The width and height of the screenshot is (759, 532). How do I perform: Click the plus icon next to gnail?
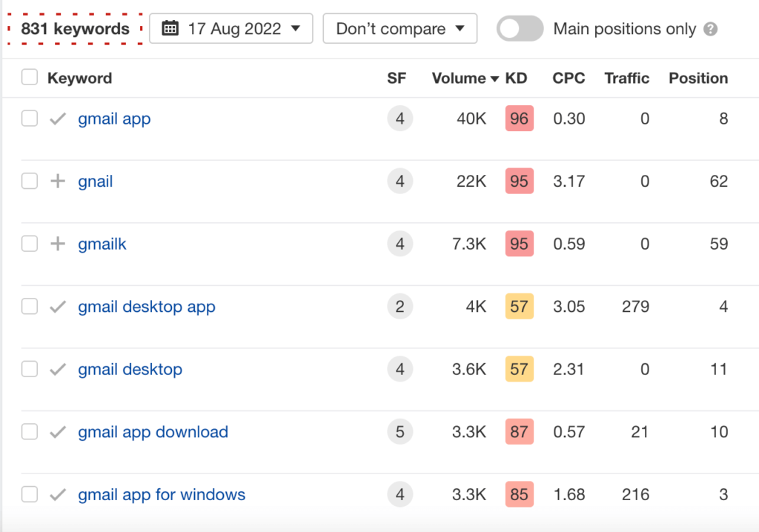pos(58,182)
